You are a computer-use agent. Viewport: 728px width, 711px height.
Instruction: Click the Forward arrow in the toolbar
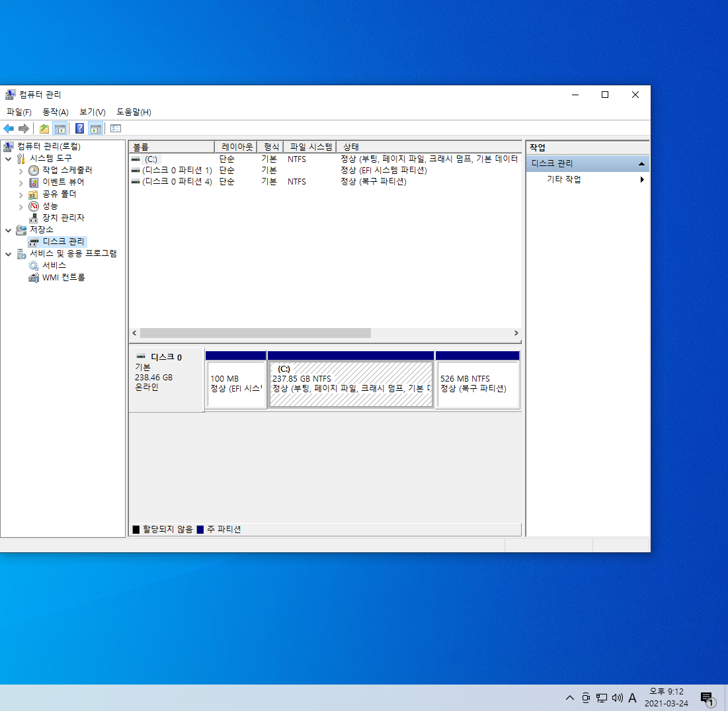tap(24, 128)
